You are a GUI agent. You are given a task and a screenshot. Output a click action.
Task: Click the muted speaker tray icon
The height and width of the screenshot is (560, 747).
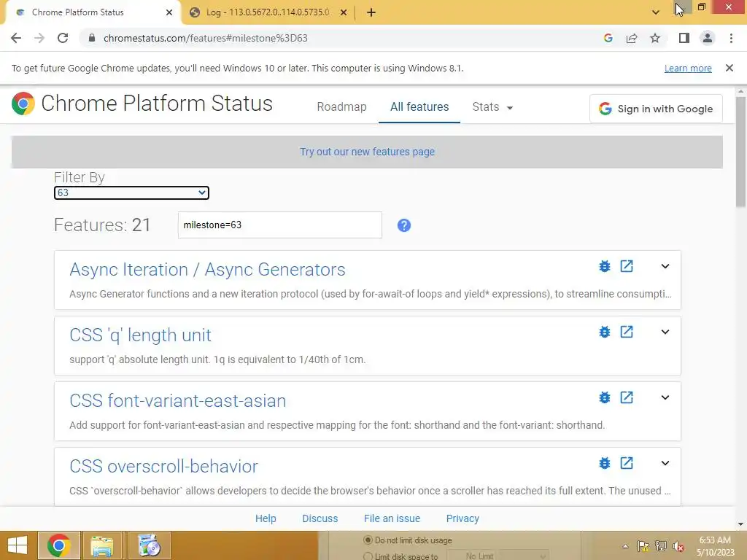(x=679, y=546)
